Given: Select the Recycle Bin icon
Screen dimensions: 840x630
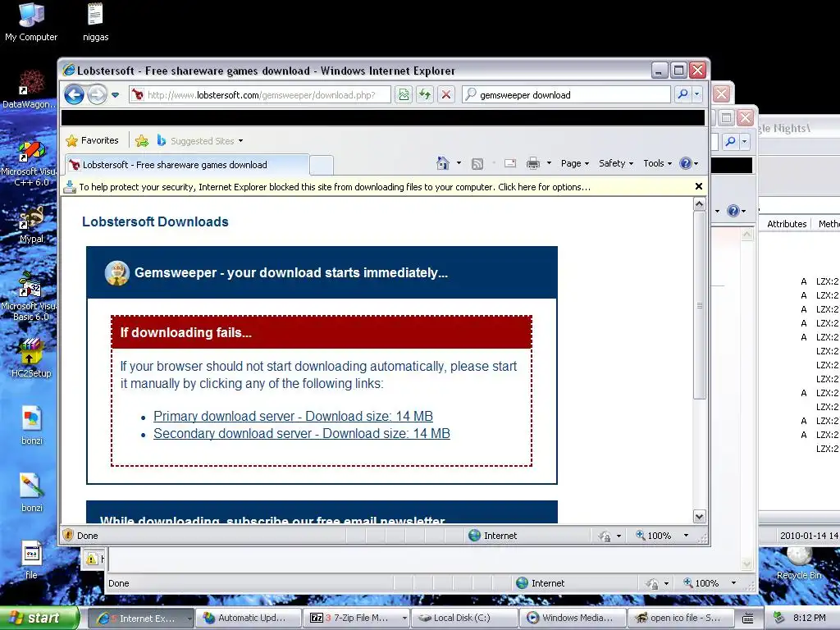Looking at the screenshot, I should coord(799,563).
